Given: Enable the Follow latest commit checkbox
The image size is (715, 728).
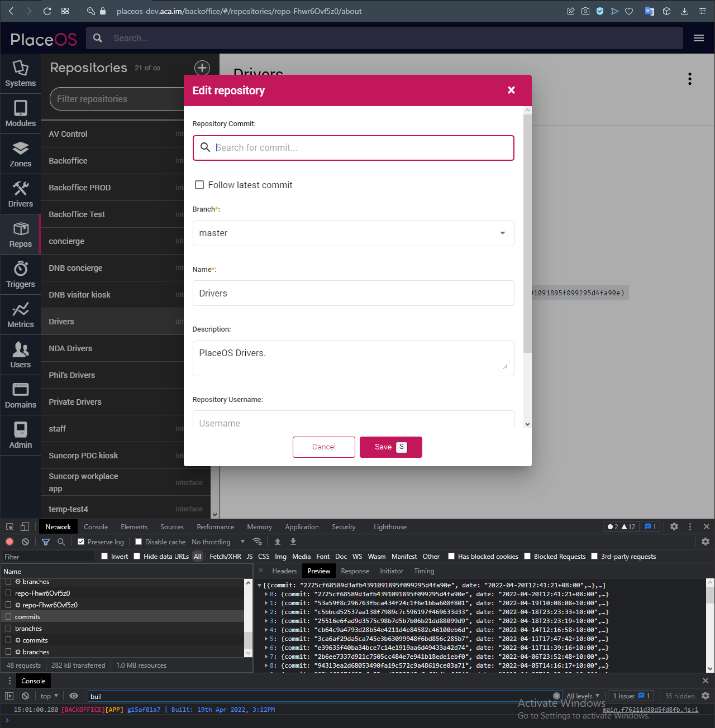Looking at the screenshot, I should point(199,185).
